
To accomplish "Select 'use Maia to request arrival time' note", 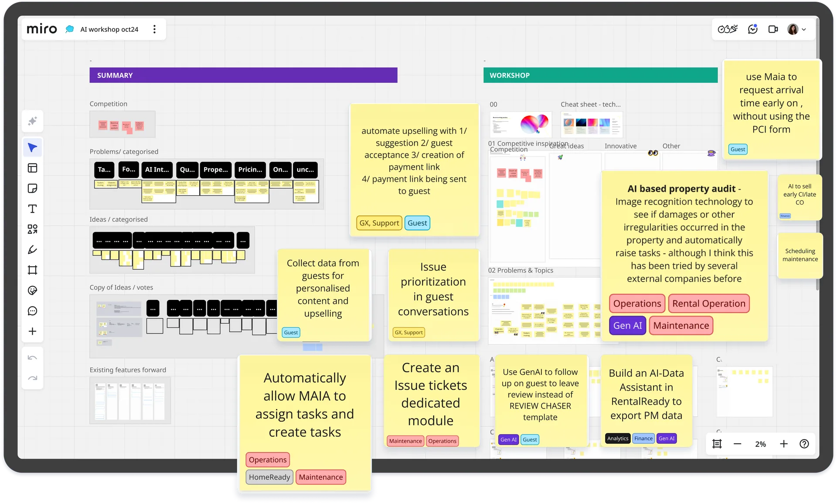I will pyautogui.click(x=772, y=109).
